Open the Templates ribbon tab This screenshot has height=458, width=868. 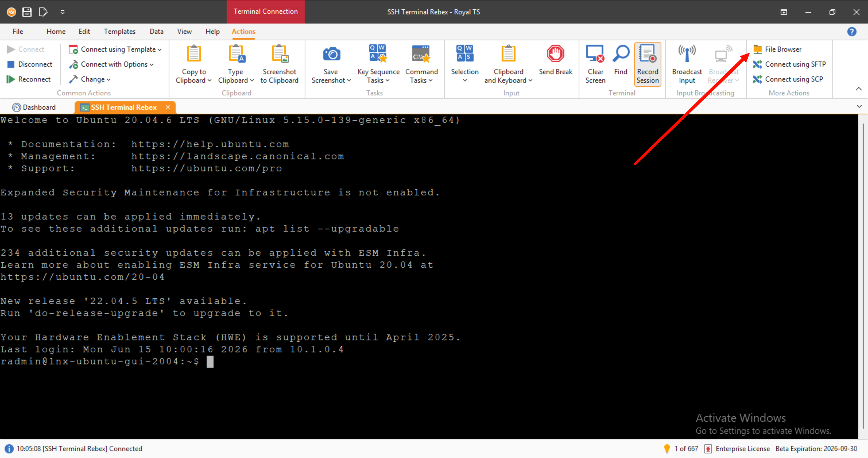tap(120, 31)
